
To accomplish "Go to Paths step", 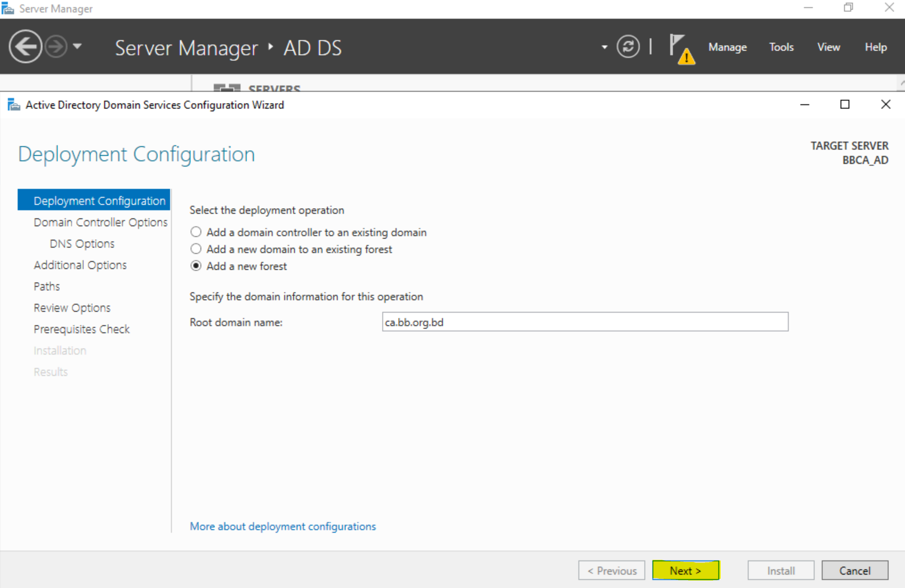I will tap(47, 286).
